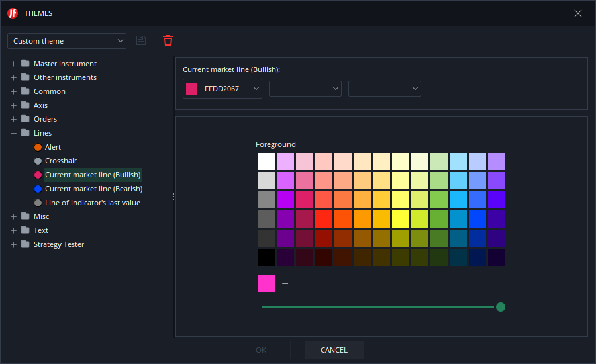596x364 pixels.
Task: Click the Master instrument folder icon
Action: click(x=25, y=63)
